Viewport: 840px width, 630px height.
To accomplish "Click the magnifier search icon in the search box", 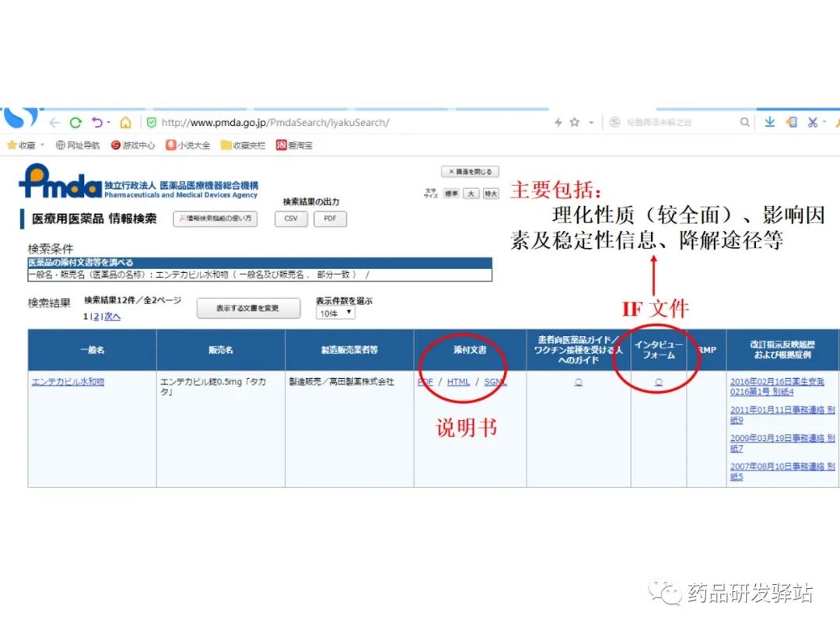I will (x=744, y=122).
